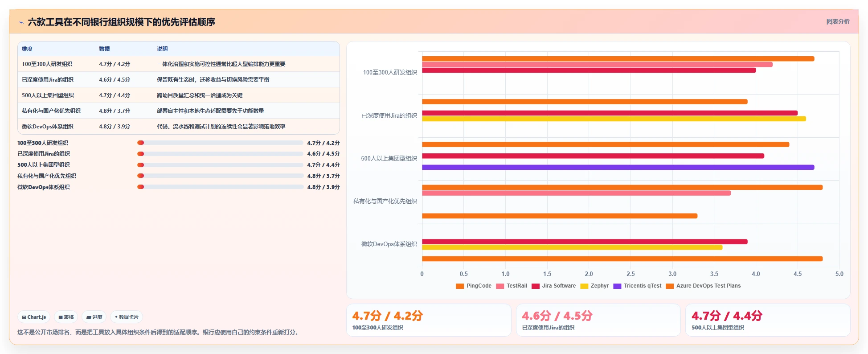Viewport: 868px width, 354px height.
Task: Open the 4.7分 / 4.4分 data card
Action: [768, 320]
